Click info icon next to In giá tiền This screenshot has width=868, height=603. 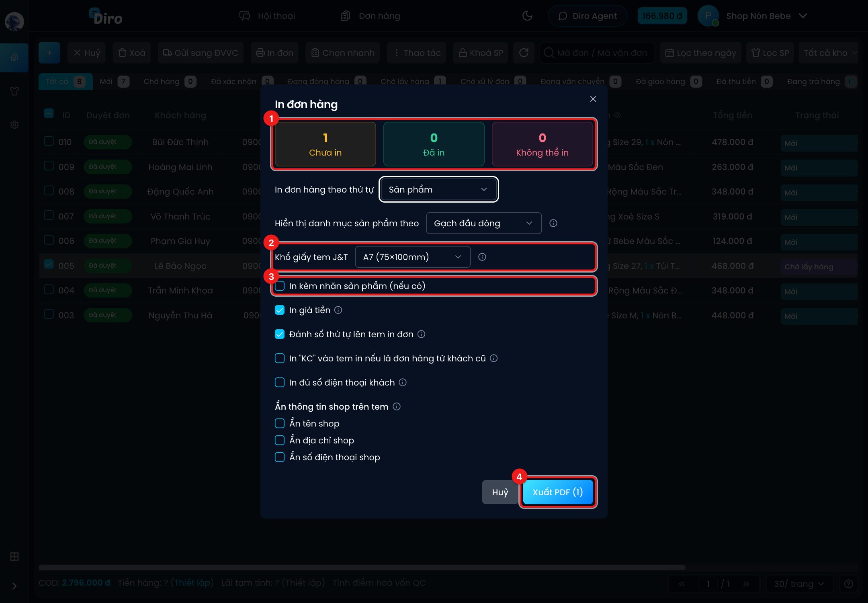tap(338, 310)
